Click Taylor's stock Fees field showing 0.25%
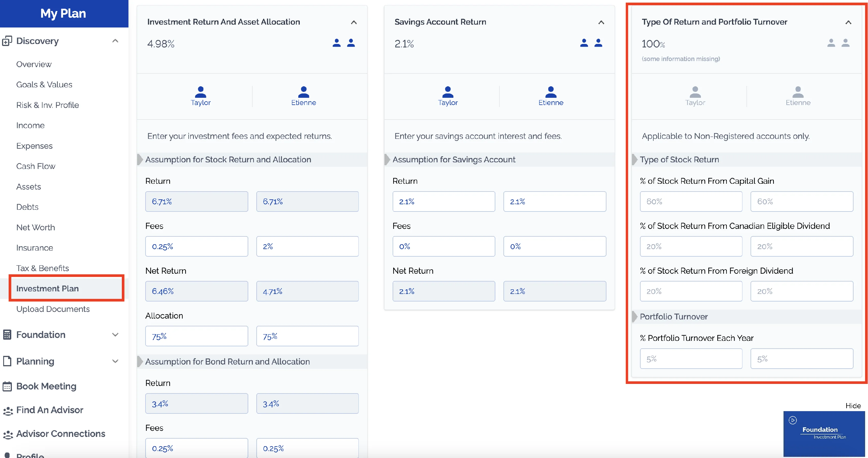Screen dimensions: 868x458 click(196, 246)
